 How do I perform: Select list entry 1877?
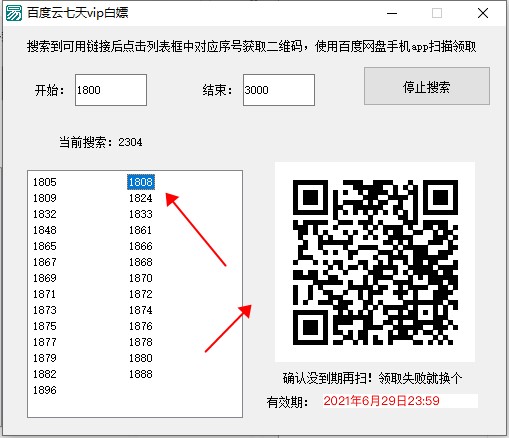45,342
